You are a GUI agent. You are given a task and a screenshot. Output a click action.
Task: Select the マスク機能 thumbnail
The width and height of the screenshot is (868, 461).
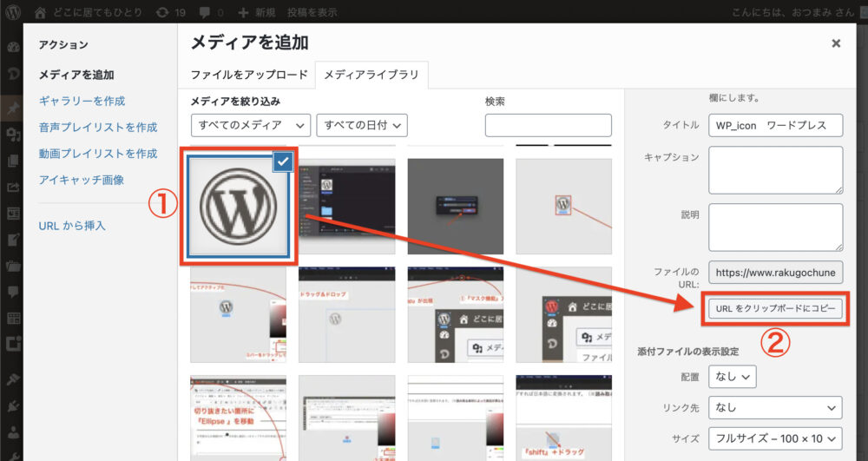456,315
